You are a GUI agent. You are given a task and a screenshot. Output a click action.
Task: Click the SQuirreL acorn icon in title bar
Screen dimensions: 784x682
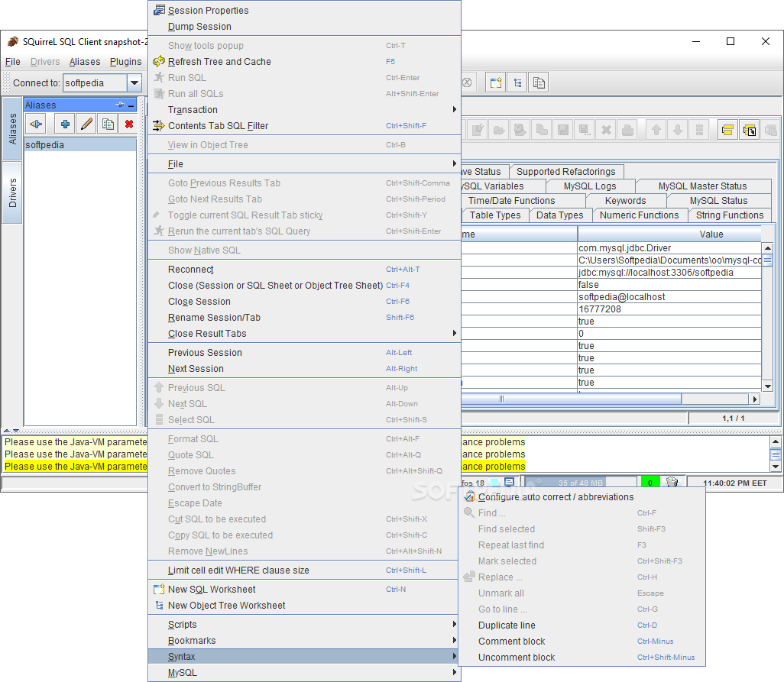(13, 41)
